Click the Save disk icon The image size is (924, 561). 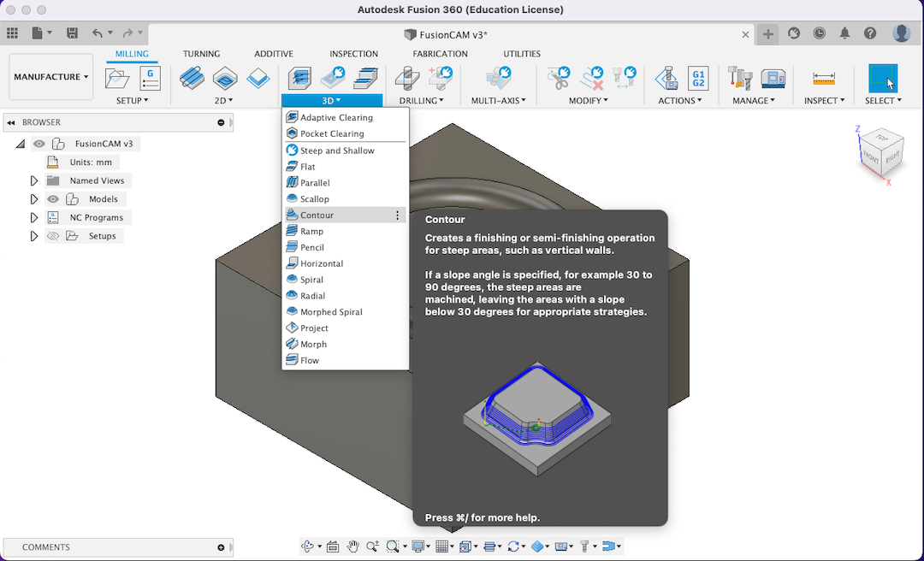[x=72, y=33]
